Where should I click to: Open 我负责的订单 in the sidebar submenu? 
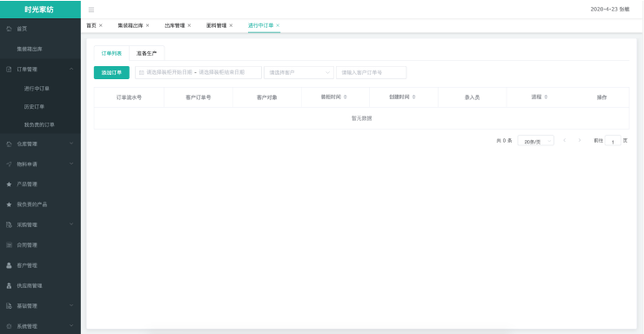click(40, 124)
